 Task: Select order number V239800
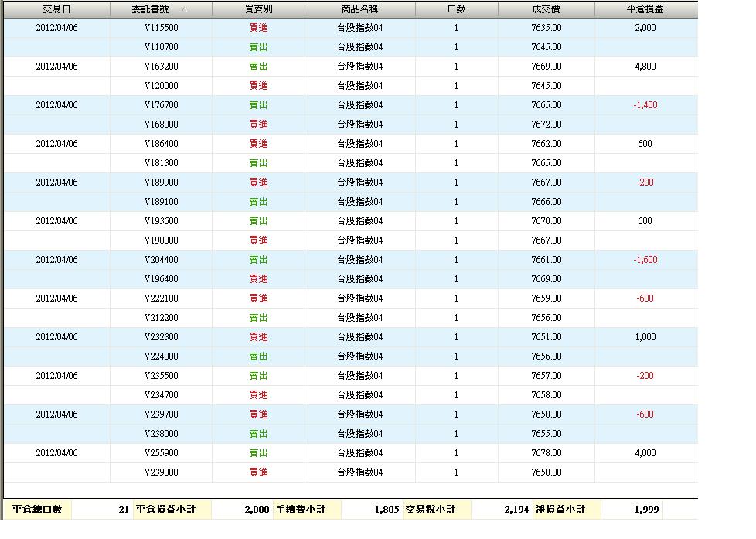161,472
